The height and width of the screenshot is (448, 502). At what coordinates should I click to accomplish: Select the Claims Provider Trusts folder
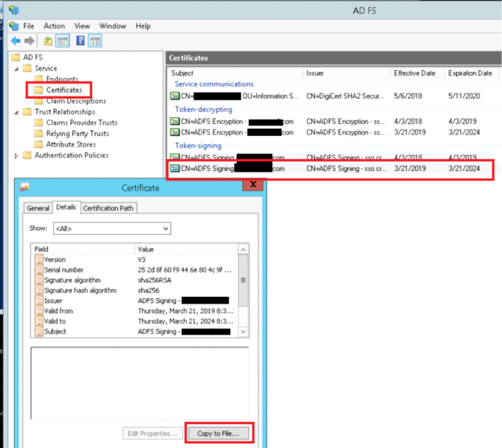click(82, 122)
